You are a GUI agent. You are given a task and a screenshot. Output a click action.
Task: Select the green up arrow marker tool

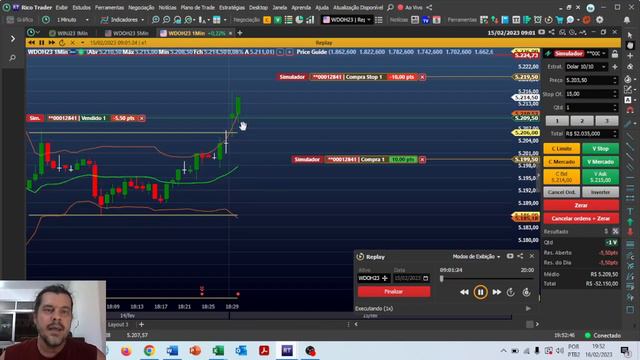pos(630,222)
